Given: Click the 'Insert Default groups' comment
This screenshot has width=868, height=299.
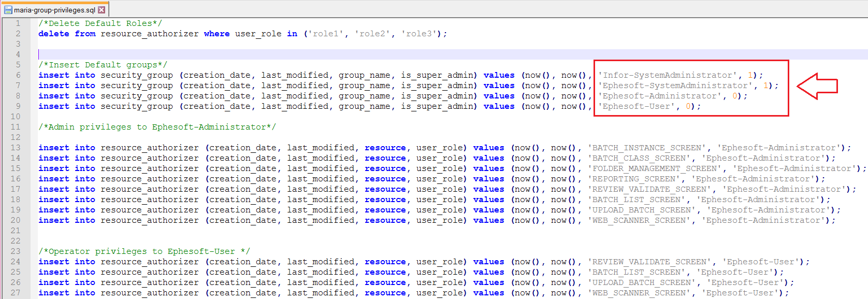Looking at the screenshot, I should (103, 65).
